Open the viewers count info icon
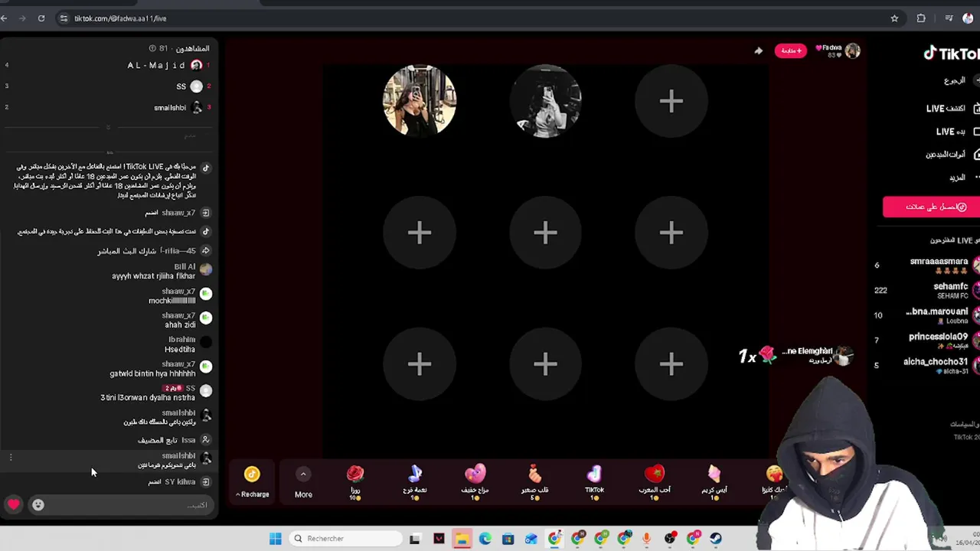The width and height of the screenshot is (980, 551). tap(152, 48)
